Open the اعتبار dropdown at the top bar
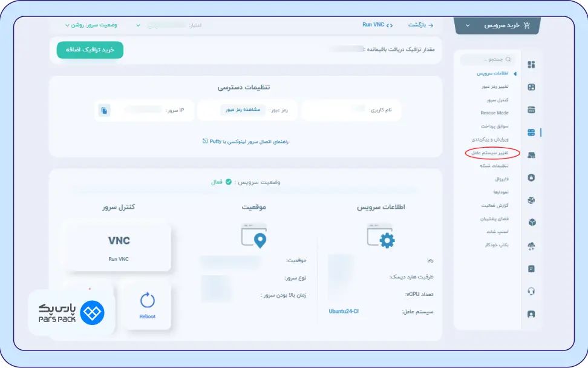 pyautogui.click(x=171, y=25)
